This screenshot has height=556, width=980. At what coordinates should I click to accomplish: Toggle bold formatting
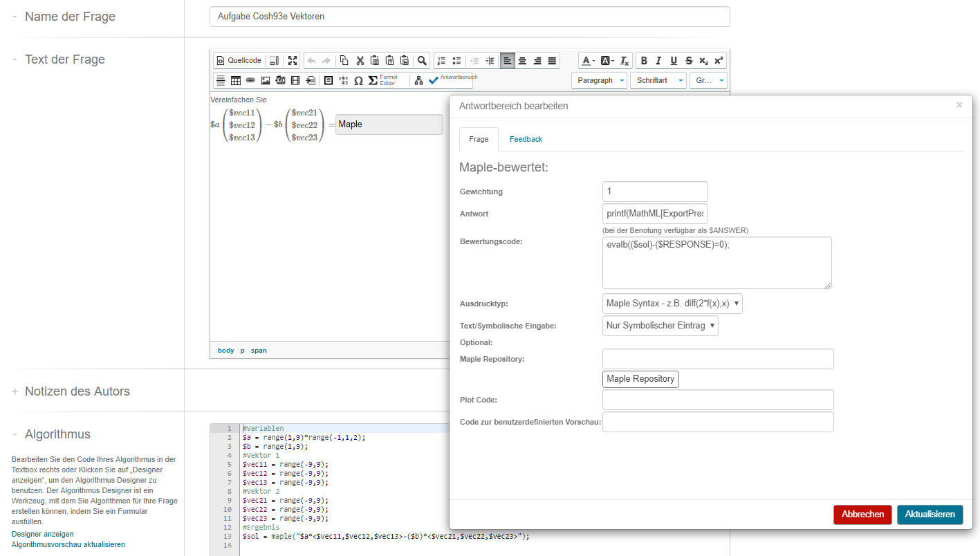pos(644,61)
